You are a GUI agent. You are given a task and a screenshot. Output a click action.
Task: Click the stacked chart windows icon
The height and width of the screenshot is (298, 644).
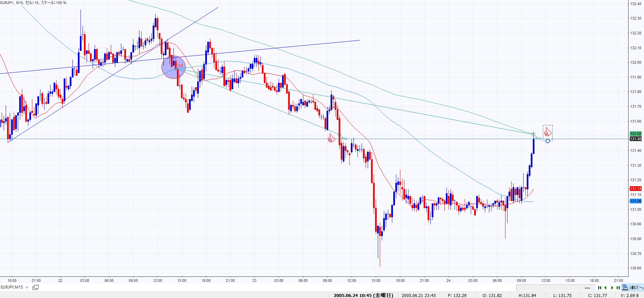[625, 288]
